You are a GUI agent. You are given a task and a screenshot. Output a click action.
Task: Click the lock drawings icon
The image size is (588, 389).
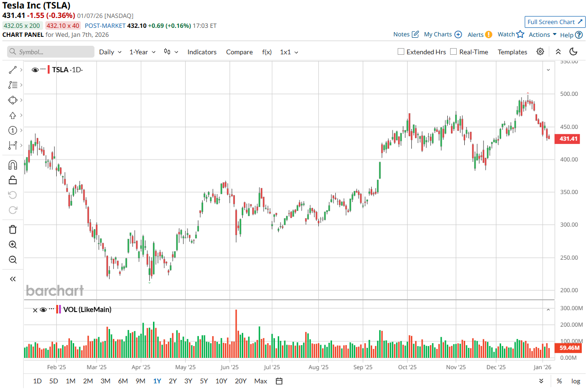[13, 180]
